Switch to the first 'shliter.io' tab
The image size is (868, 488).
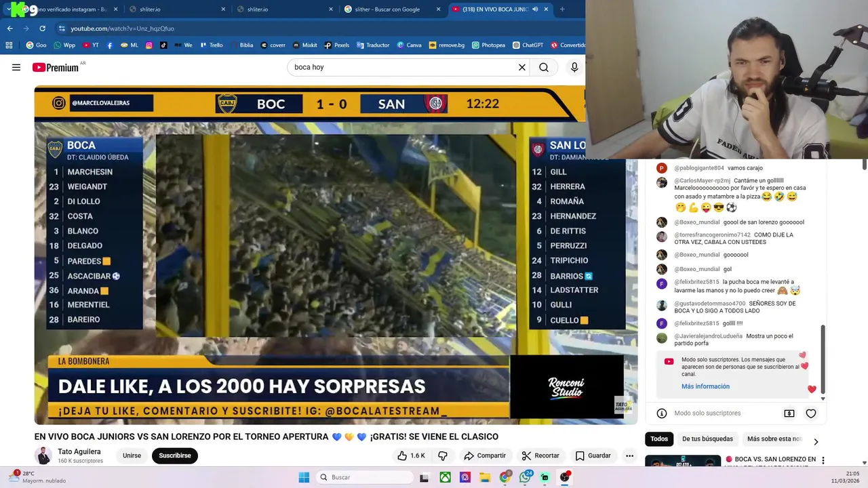pyautogui.click(x=176, y=9)
